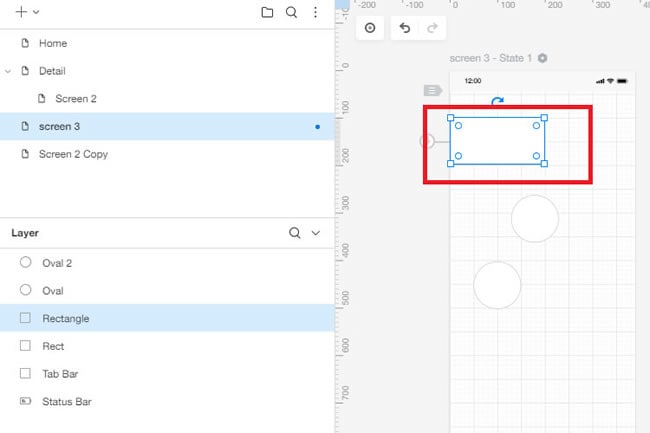Screen dimensions: 650x433
Task: Collapse the Layer panel chevron
Action: 316,233
